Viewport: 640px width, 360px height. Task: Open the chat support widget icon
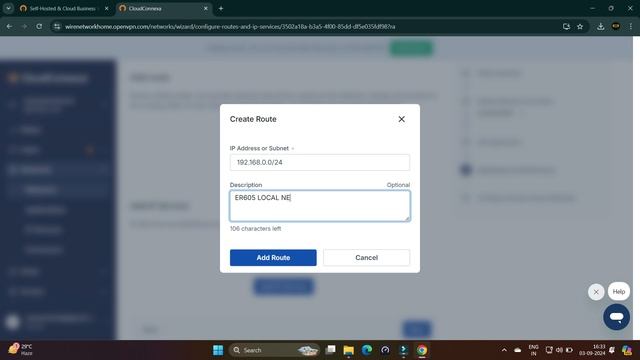pos(616,317)
